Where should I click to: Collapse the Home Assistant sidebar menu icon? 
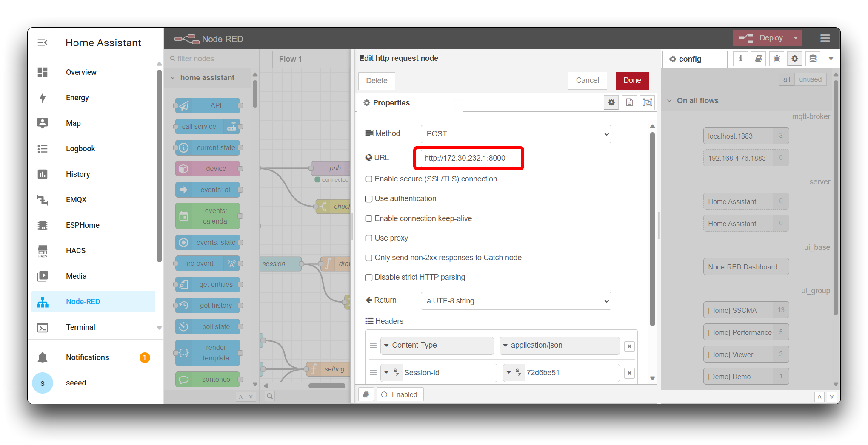(x=43, y=43)
